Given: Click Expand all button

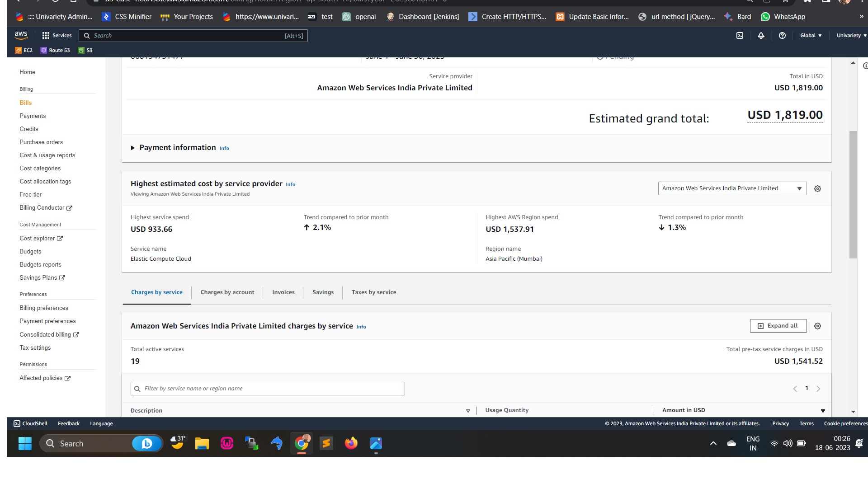Looking at the screenshot, I should pyautogui.click(x=778, y=326).
